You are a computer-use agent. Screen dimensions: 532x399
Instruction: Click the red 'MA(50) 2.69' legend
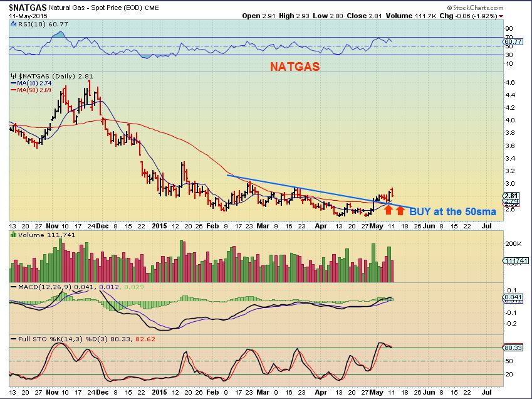(31, 90)
